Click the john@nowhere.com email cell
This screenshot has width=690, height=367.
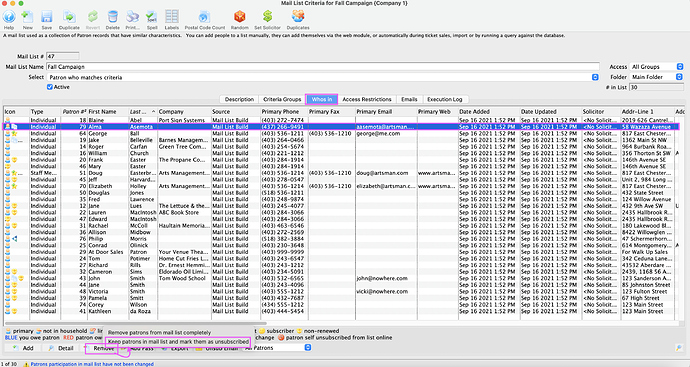click(382, 278)
